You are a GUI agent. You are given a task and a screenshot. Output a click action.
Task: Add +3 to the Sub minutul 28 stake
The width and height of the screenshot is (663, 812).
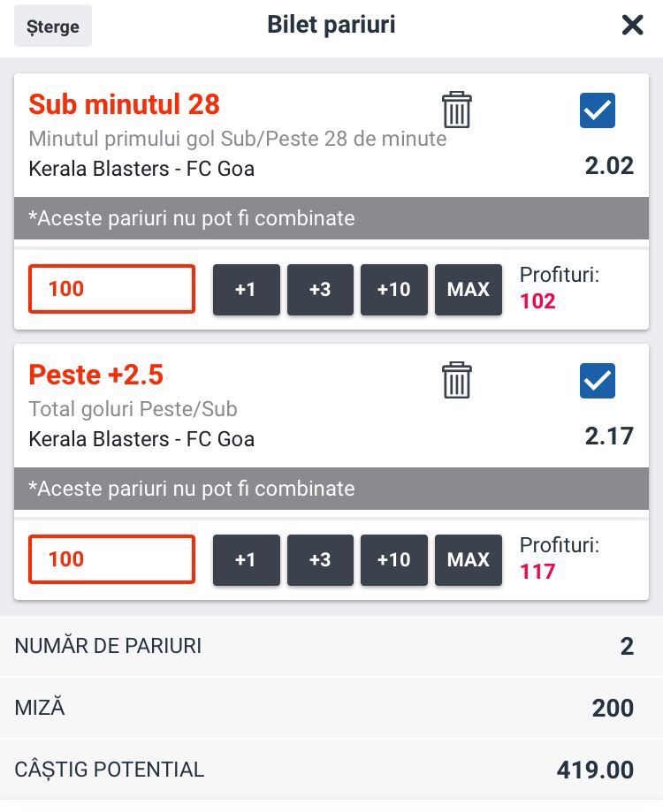[320, 290]
